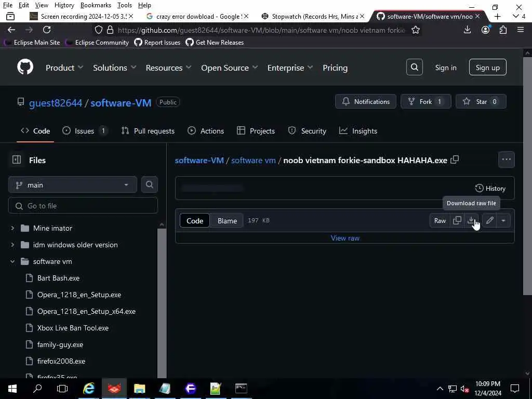
Task: Show hidden tray icons chevron
Action: tap(440, 389)
